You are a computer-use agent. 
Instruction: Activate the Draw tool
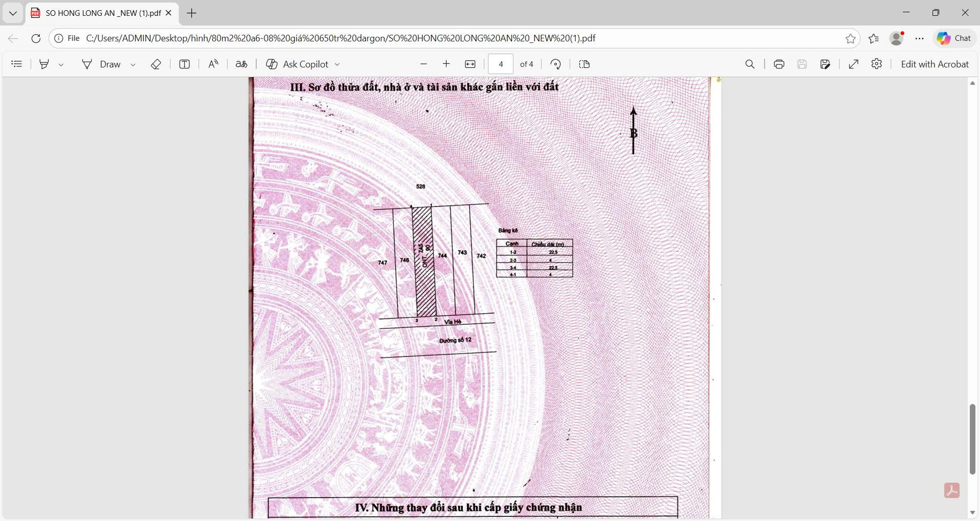tap(102, 64)
